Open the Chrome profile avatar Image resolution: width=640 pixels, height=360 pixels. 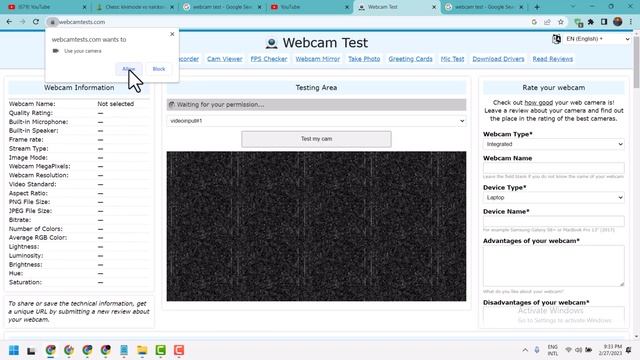pos(618,22)
